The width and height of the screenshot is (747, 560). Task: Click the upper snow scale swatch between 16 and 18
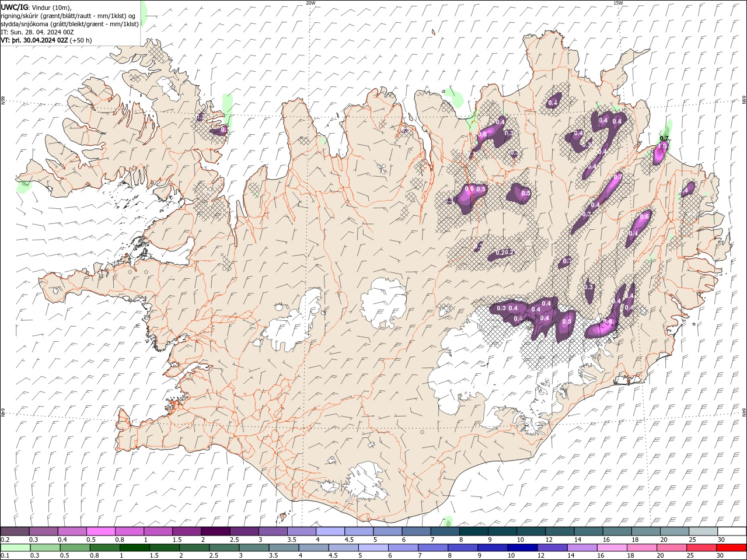(x=617, y=531)
